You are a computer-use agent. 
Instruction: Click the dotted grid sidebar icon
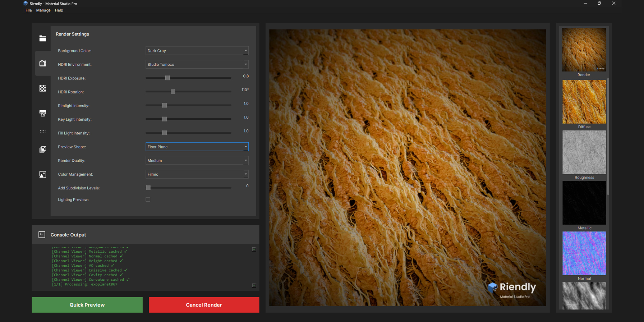tap(43, 131)
